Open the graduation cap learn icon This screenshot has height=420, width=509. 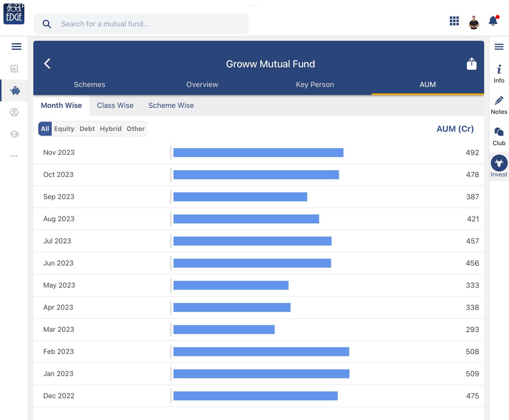(x=14, y=134)
